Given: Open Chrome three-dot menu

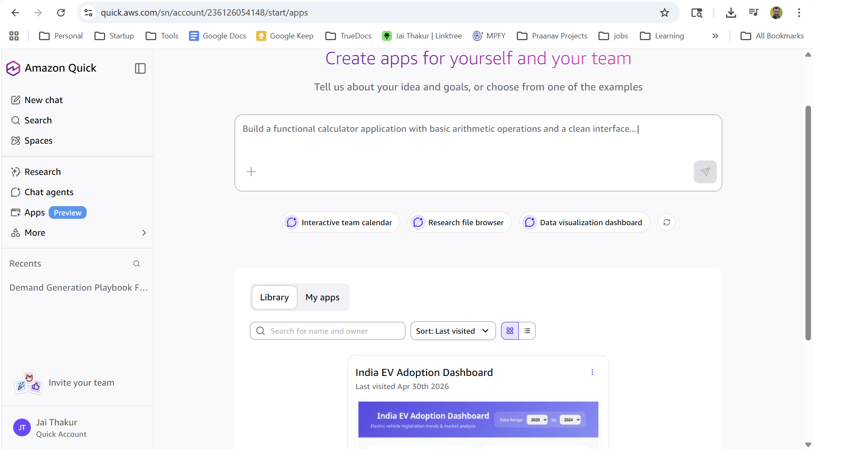Looking at the screenshot, I should (x=799, y=13).
